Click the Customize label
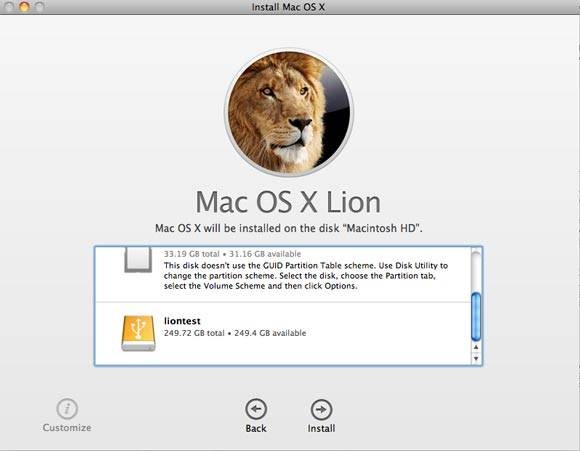 [x=67, y=428]
